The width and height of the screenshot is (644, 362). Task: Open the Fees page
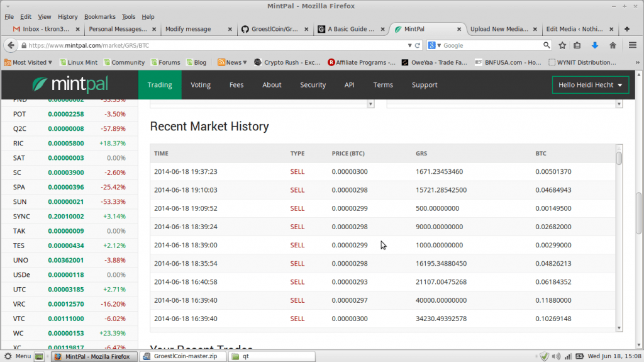pos(236,85)
